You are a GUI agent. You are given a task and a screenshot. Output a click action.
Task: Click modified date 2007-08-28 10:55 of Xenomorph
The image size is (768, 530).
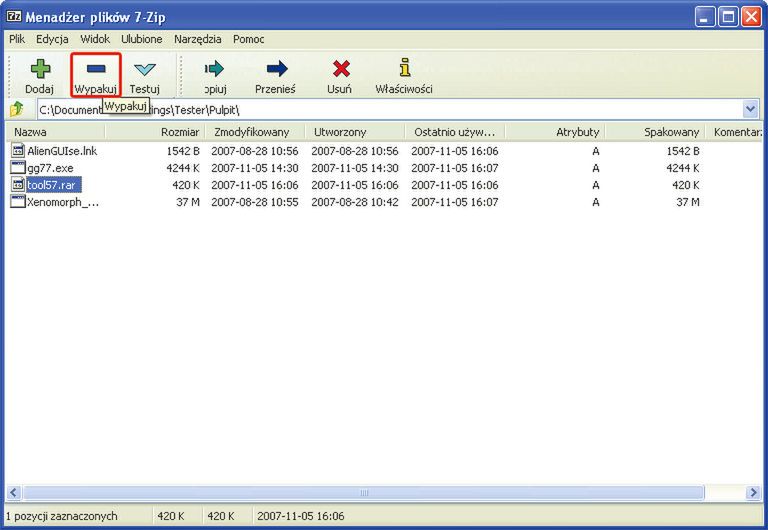click(x=255, y=202)
